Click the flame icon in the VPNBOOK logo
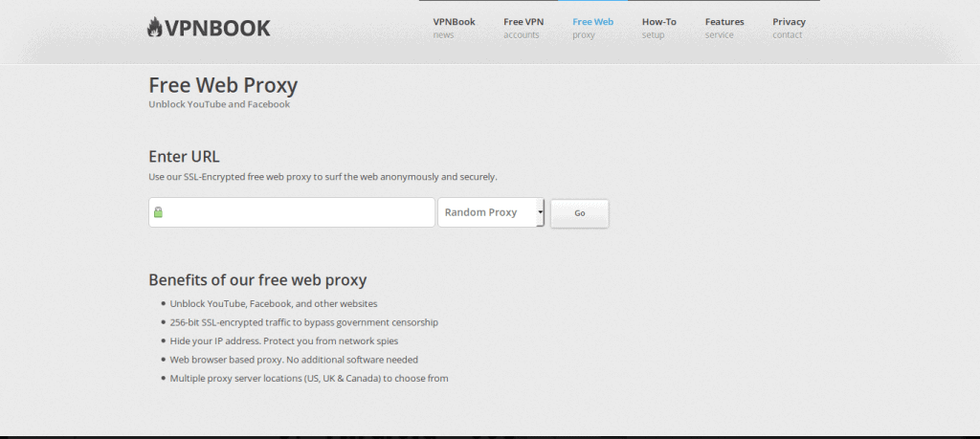Viewport: 980px width, 439px height. 155,28
